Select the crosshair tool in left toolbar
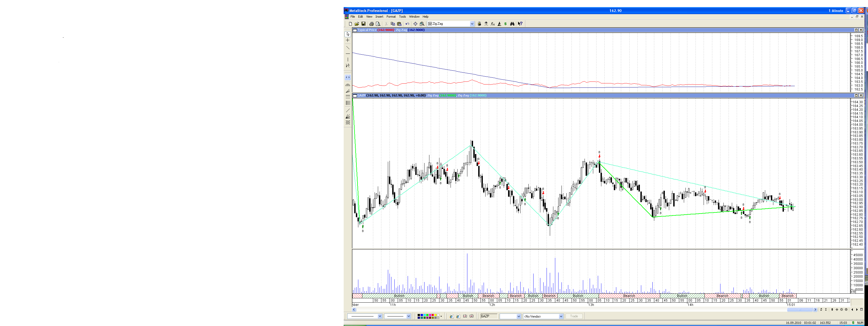868x326 pixels. tap(348, 40)
